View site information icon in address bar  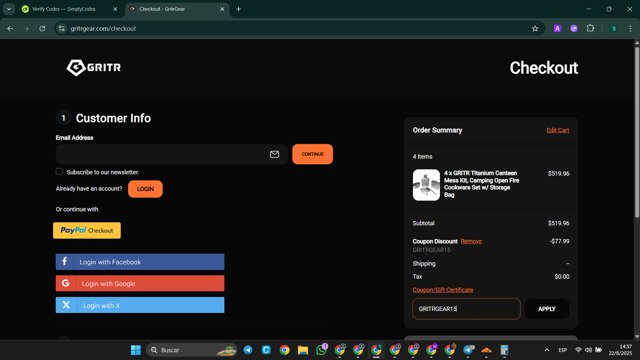click(x=62, y=29)
